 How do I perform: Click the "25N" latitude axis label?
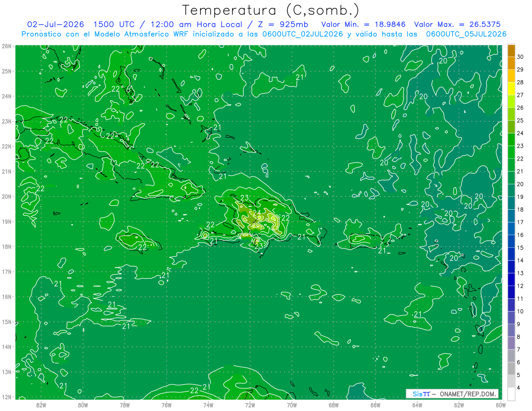click(x=6, y=71)
